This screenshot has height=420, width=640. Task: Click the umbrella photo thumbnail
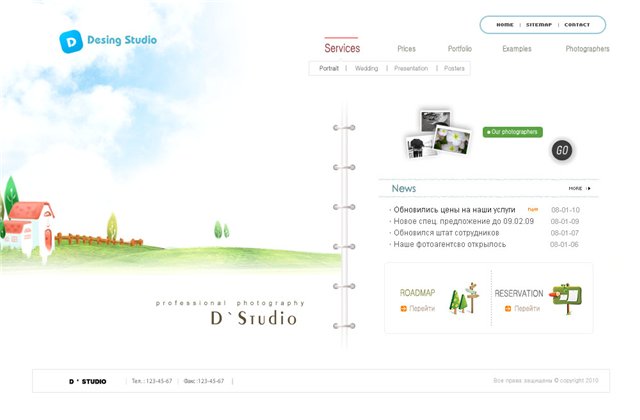pyautogui.click(x=419, y=147)
